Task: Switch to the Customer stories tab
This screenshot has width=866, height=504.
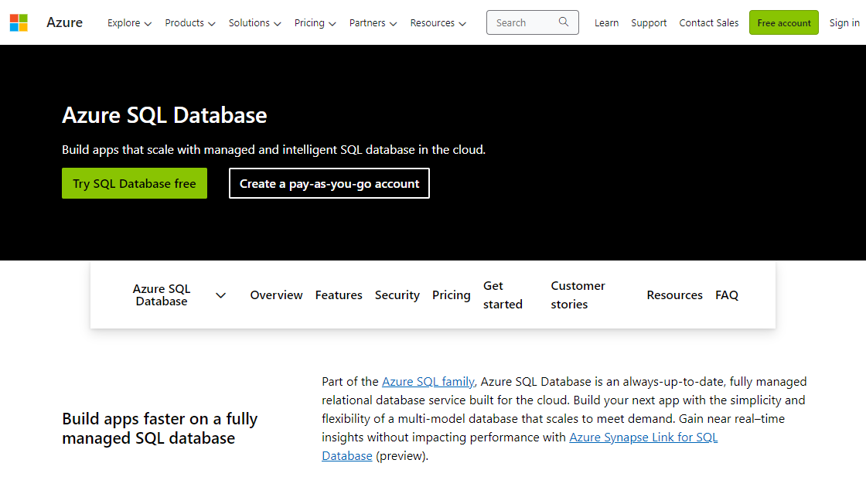Action: pos(578,295)
